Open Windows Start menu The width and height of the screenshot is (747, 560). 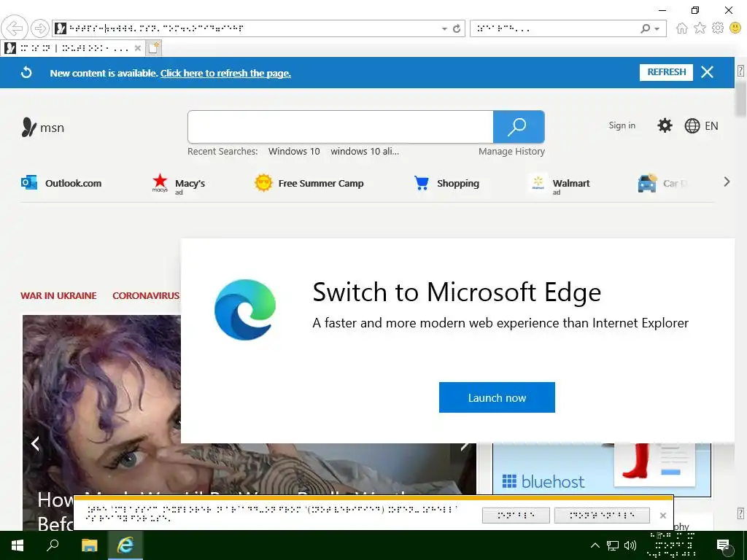coord(18,545)
